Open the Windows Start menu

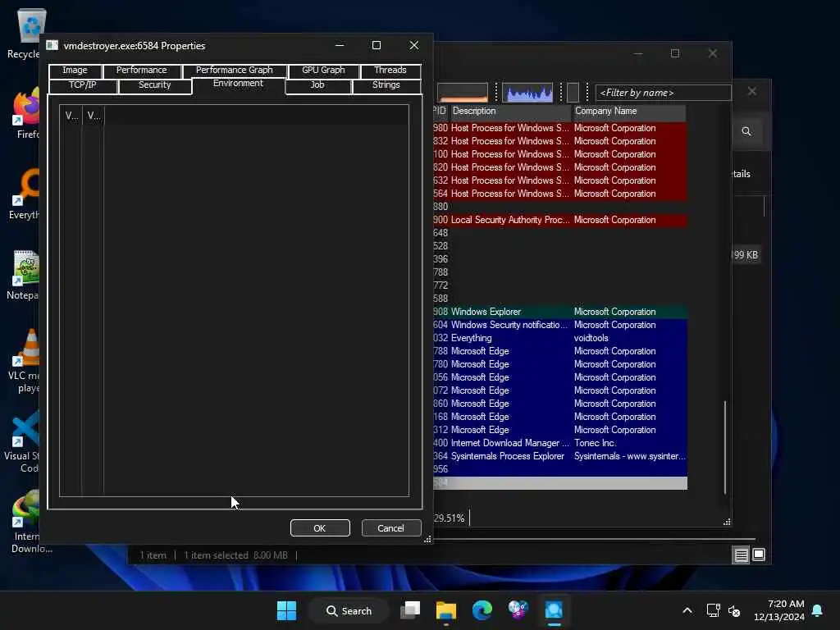pyautogui.click(x=286, y=610)
